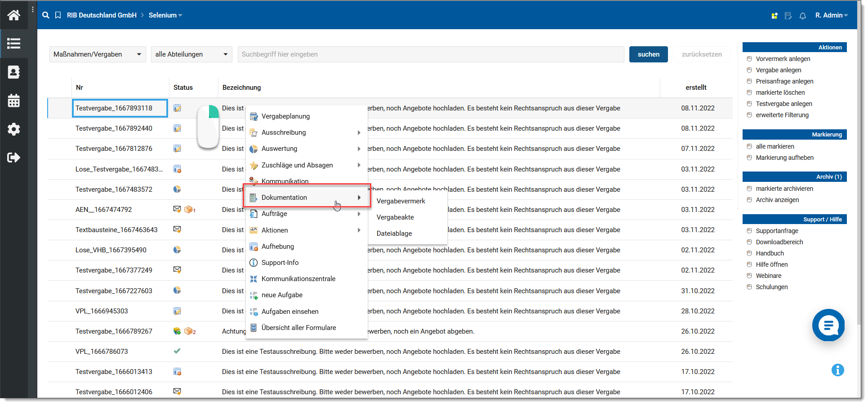
Task: Click markierte löschen link
Action: pyautogui.click(x=780, y=92)
